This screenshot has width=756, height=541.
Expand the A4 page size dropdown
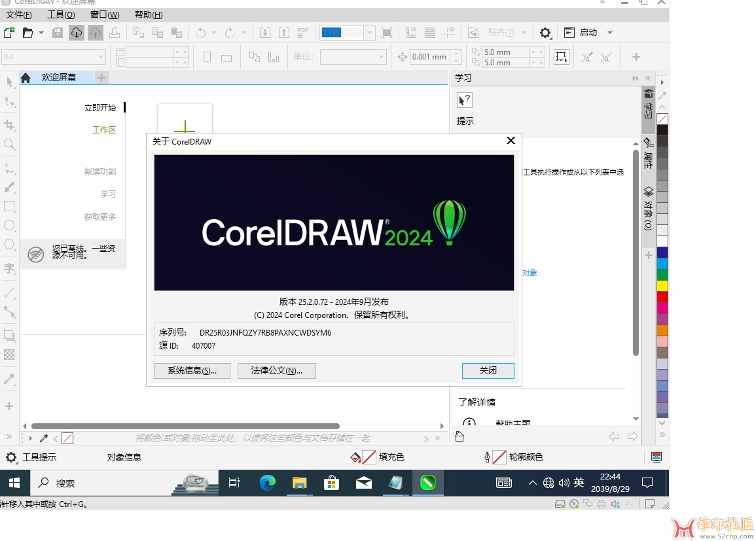[x=101, y=57]
